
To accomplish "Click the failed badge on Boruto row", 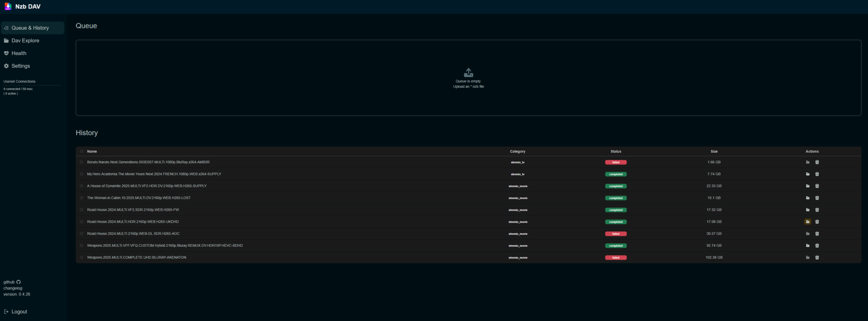I will pos(616,162).
